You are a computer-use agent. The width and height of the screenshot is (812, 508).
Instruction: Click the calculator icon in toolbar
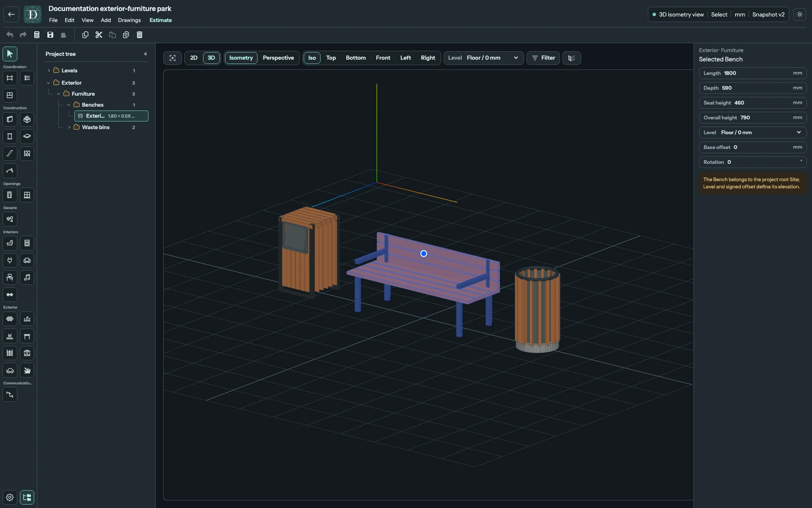point(37,35)
